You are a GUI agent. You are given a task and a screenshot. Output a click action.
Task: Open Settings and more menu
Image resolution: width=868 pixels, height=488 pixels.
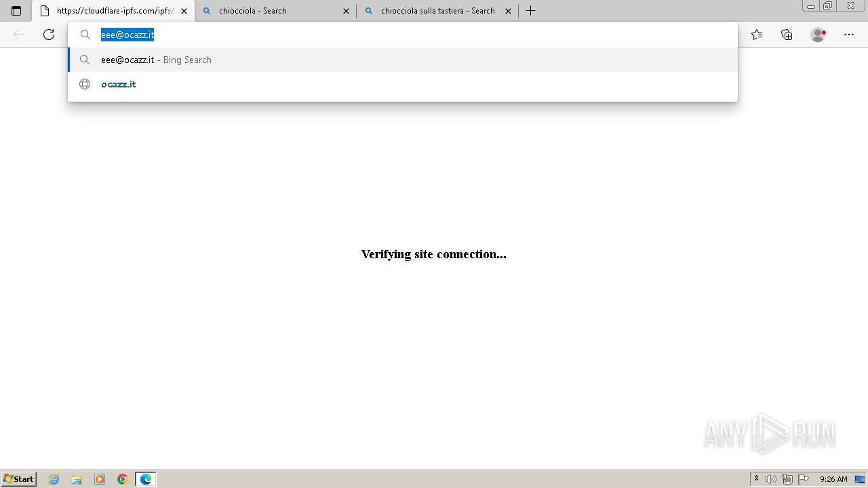[x=849, y=35]
